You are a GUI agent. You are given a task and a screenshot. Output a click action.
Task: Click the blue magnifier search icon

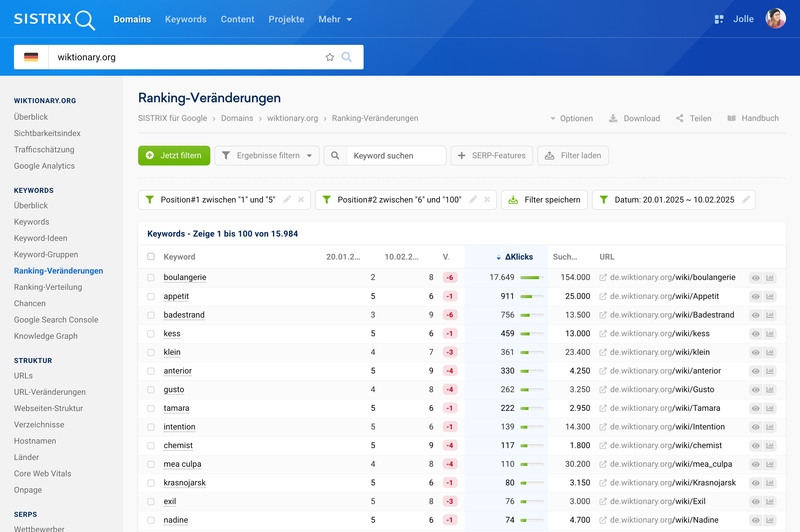click(x=346, y=57)
